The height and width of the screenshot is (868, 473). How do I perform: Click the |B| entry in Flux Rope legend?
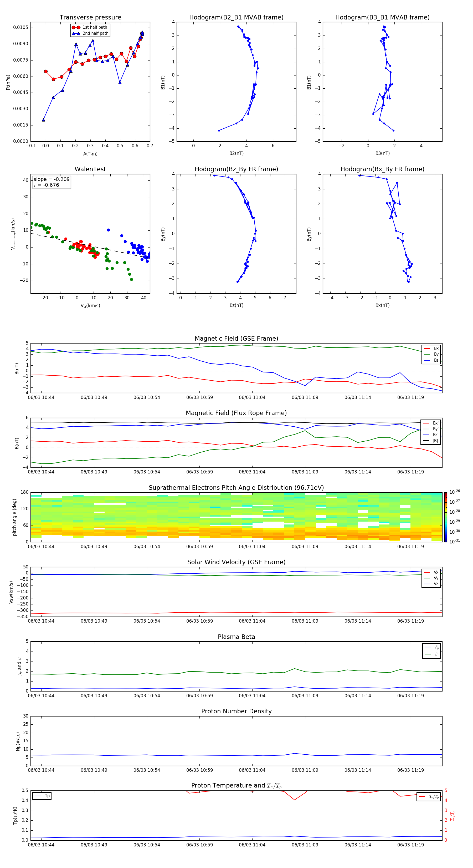pos(431,441)
